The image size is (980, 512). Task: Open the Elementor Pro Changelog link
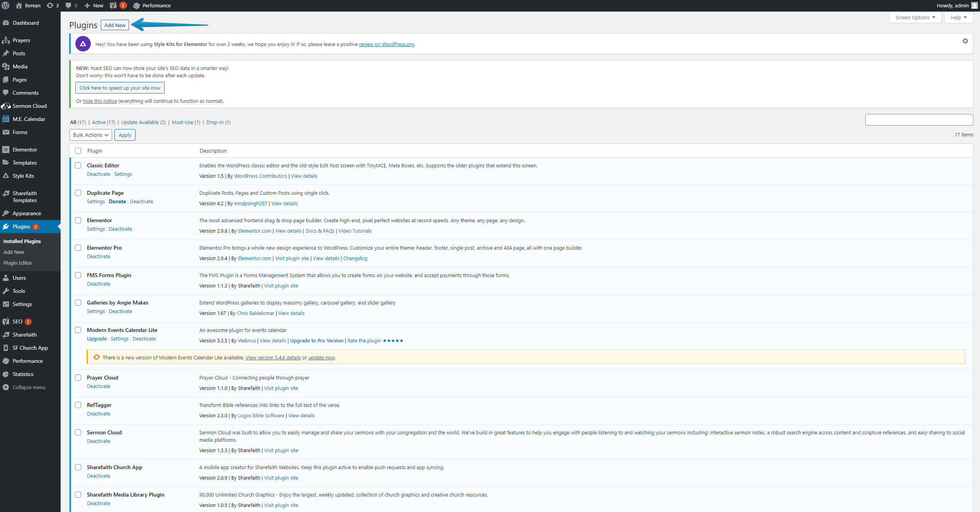(355, 258)
